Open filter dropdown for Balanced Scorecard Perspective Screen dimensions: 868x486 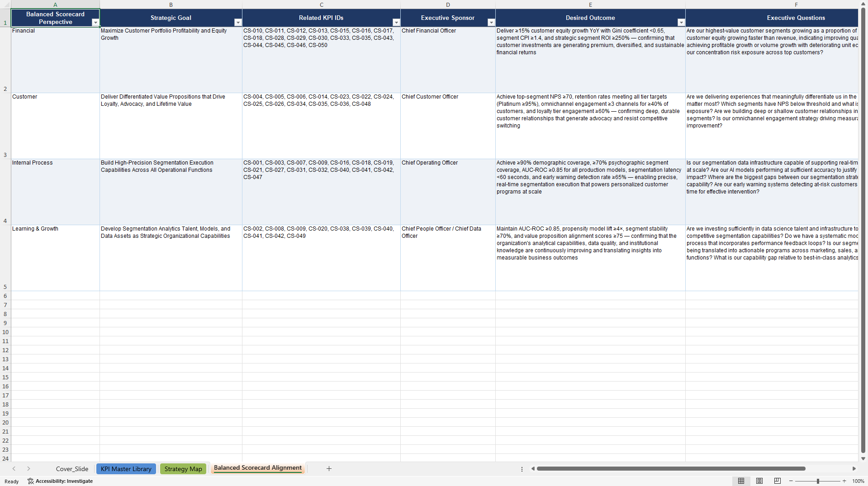(95, 23)
